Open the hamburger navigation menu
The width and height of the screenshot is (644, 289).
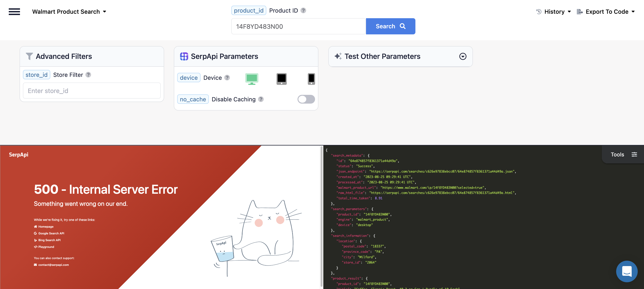[x=14, y=11]
